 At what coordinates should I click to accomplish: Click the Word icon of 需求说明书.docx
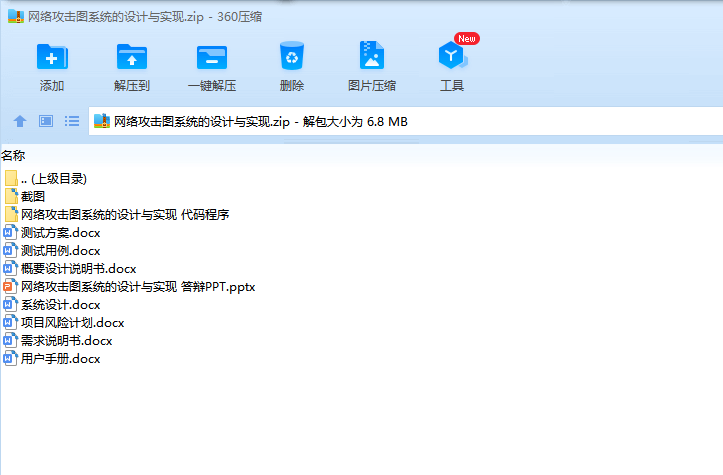11,340
